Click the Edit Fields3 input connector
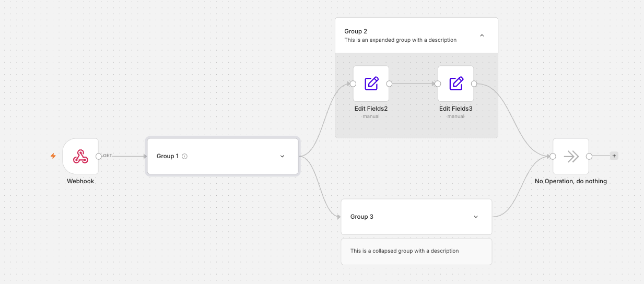Screen dimensions: 644x284 (x=438, y=84)
